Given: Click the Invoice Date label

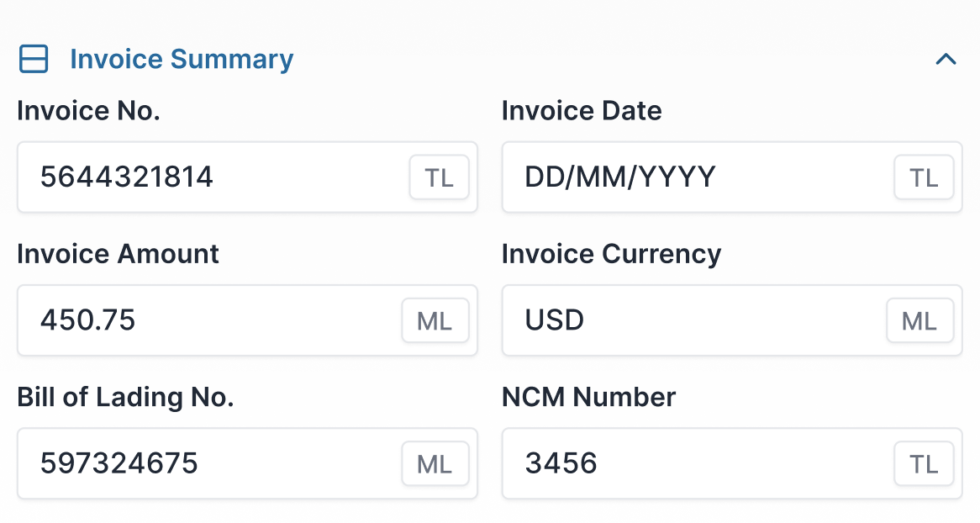Looking at the screenshot, I should 582,111.
